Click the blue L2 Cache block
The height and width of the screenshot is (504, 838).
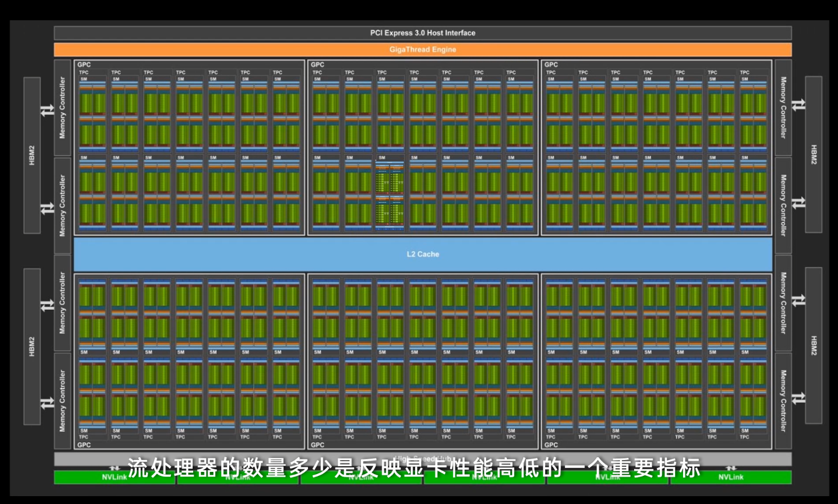(422, 254)
